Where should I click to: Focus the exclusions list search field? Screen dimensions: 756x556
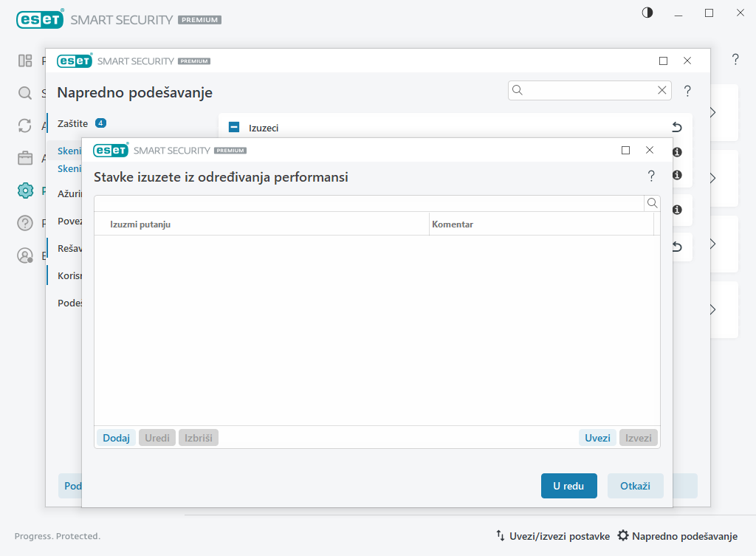click(369, 203)
